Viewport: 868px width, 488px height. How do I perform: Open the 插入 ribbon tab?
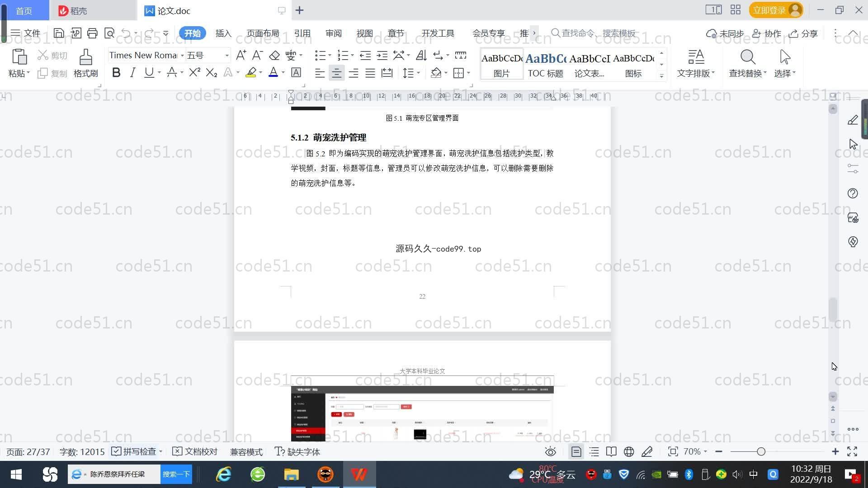pyautogui.click(x=223, y=33)
